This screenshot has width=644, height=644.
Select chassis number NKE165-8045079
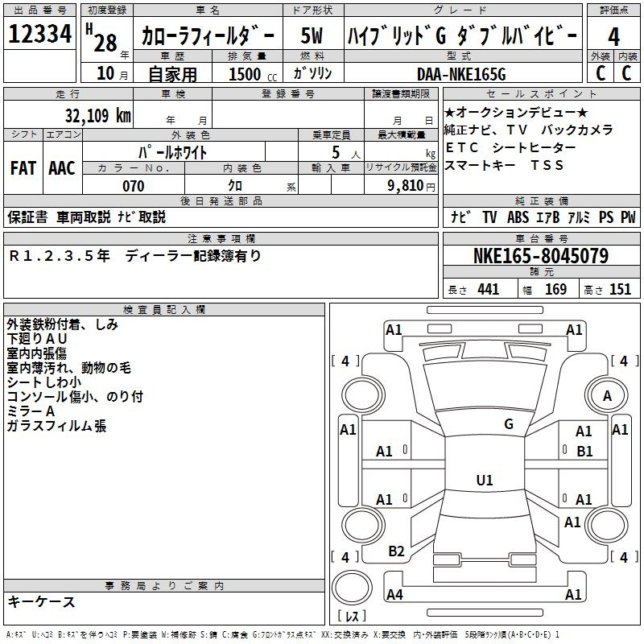[x=540, y=257]
